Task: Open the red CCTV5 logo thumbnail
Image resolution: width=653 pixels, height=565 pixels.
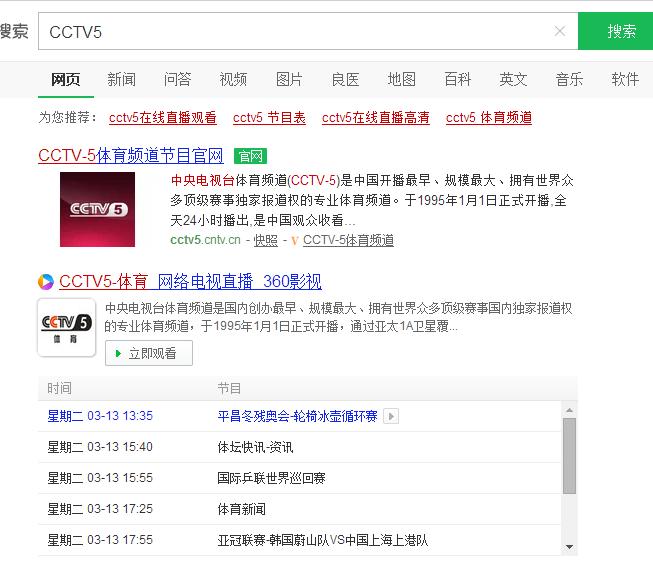Action: click(x=97, y=209)
